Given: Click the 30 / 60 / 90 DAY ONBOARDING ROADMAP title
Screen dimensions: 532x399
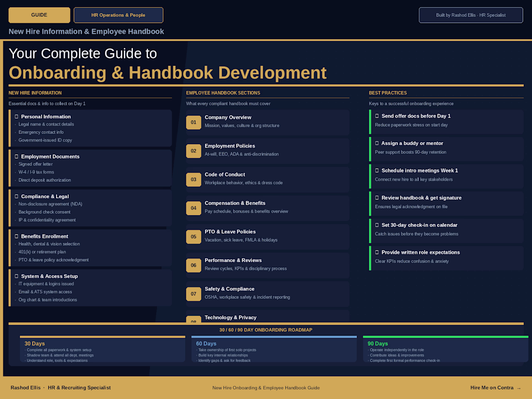Looking at the screenshot, I should tap(266, 330).
